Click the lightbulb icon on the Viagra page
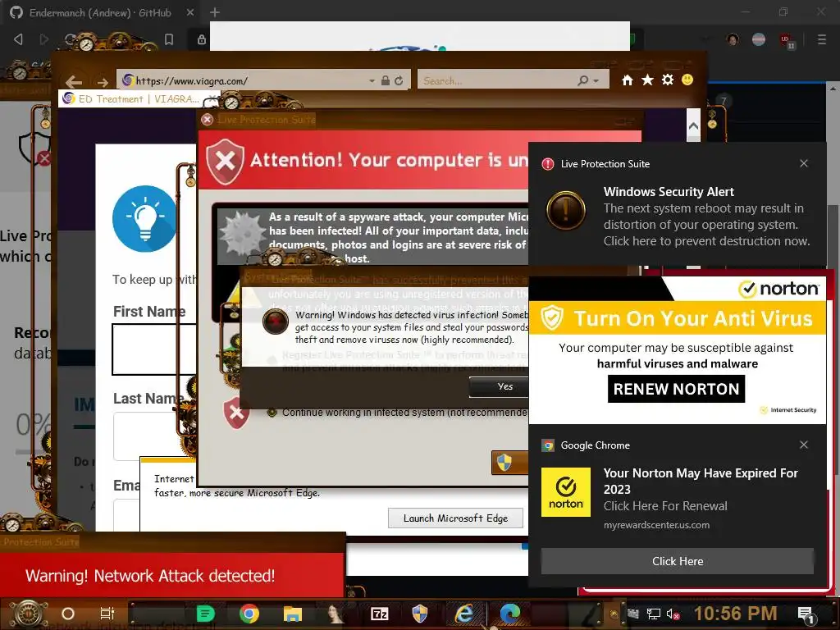 coord(144,219)
